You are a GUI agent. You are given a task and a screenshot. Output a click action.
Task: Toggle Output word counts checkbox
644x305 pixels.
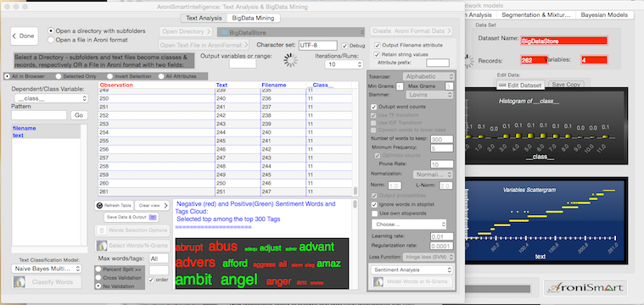[x=373, y=107]
